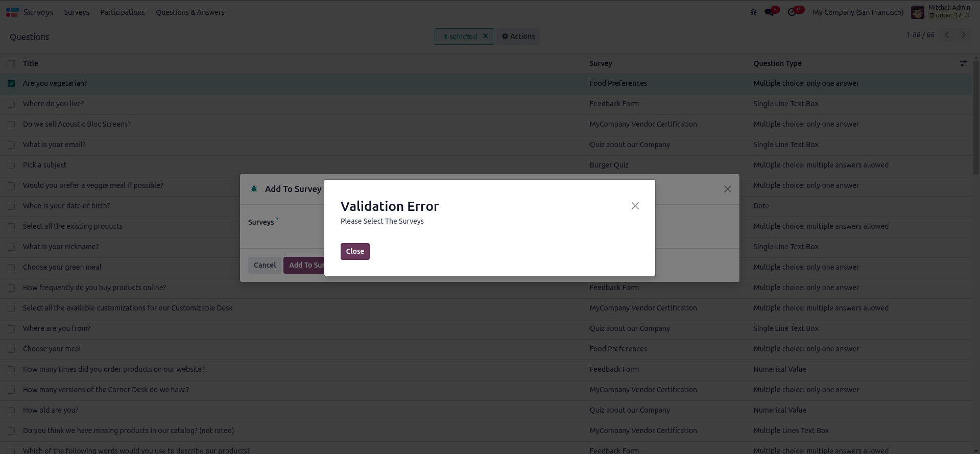Click the Surveys app home icon
The width and height of the screenshot is (980, 454).
[x=13, y=12]
